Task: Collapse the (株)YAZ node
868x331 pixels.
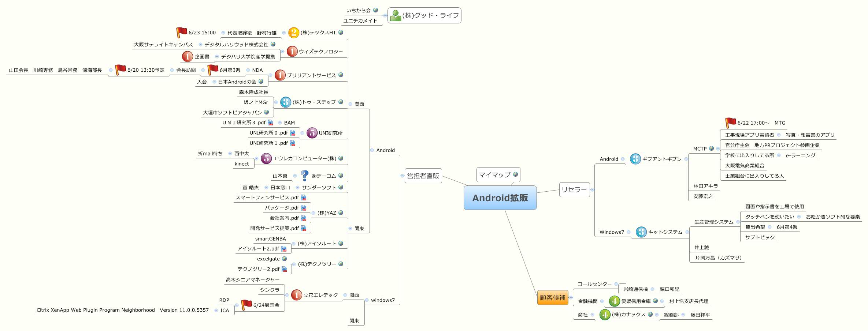Action: pyautogui.click(x=314, y=213)
